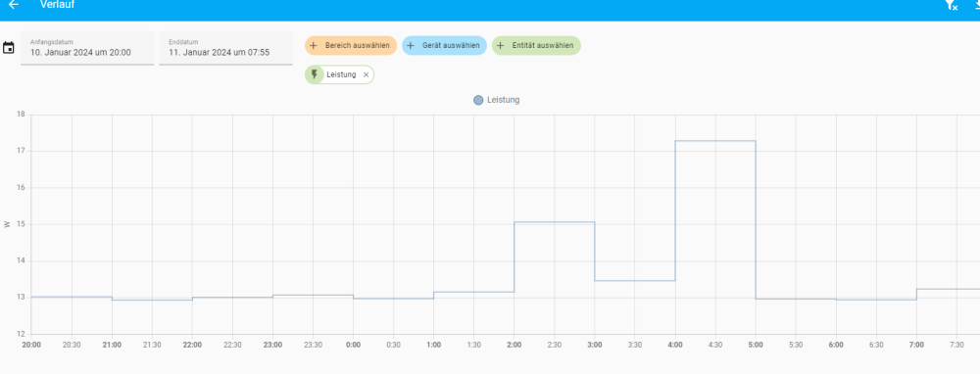
Task: Click the 5:30 label on time axis
Action: [796, 345]
